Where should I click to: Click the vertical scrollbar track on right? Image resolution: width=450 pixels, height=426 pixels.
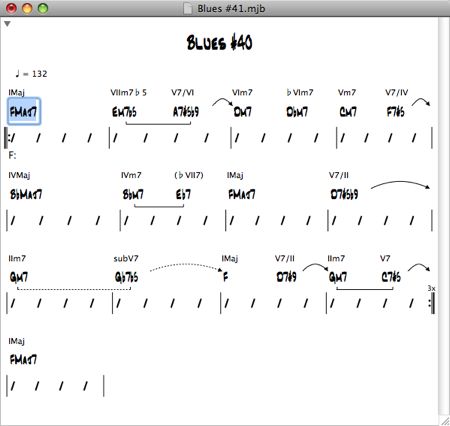coord(444,217)
